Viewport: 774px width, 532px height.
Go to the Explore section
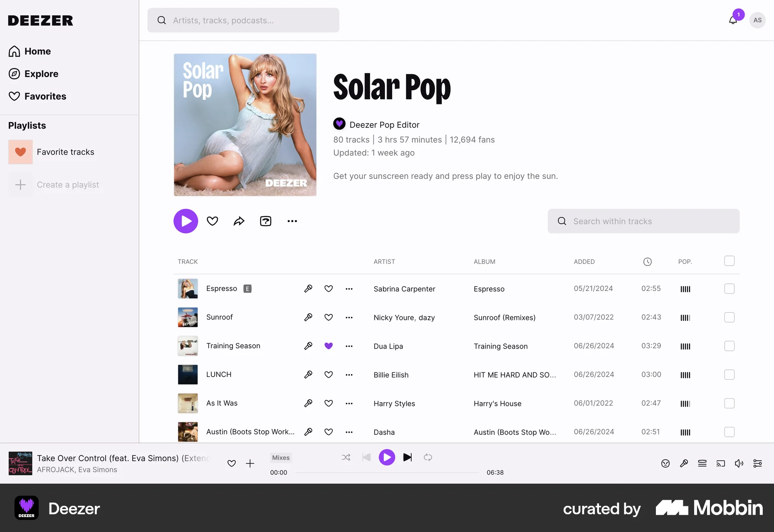[41, 74]
